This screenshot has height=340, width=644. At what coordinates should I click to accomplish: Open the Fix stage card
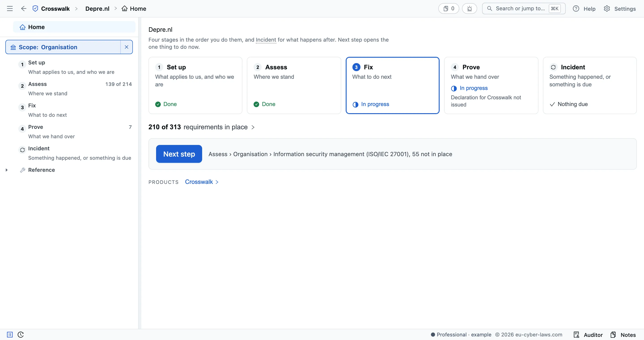coord(392,85)
